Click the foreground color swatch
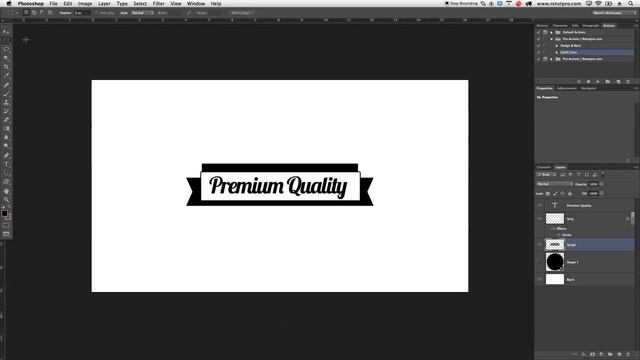The width and height of the screenshot is (640, 360). tap(4, 213)
